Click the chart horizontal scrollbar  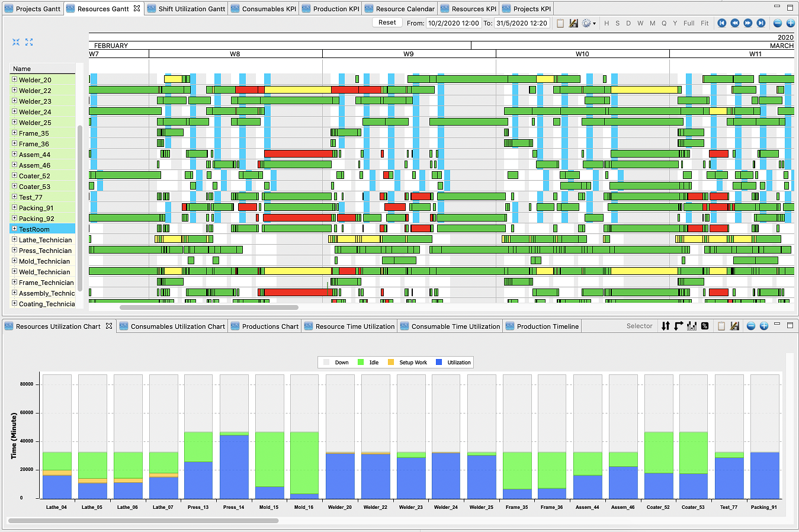pos(143,521)
